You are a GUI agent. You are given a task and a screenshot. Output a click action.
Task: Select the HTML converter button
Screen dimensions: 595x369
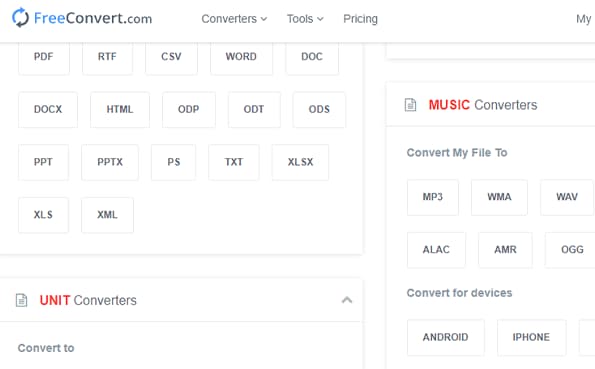tap(120, 109)
